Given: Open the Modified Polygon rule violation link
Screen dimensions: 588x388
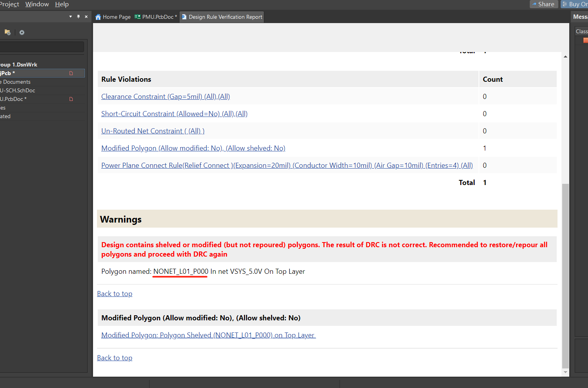Looking at the screenshot, I should (193, 148).
